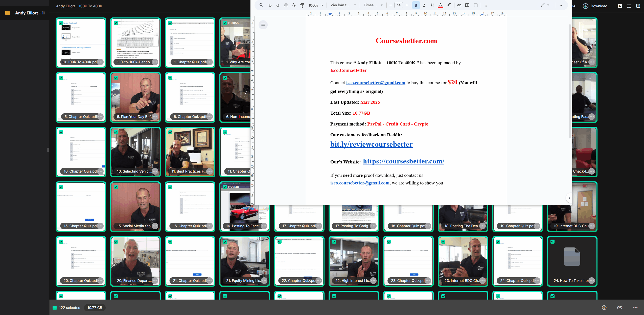This screenshot has height=315, width=644.
Task: Click the insert image icon
Action: (x=475, y=5)
